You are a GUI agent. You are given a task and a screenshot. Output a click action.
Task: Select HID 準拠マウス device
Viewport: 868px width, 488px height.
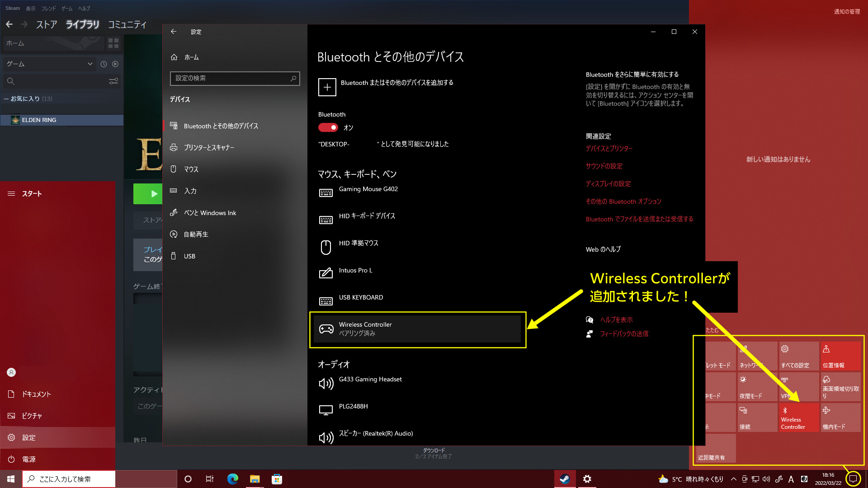358,244
